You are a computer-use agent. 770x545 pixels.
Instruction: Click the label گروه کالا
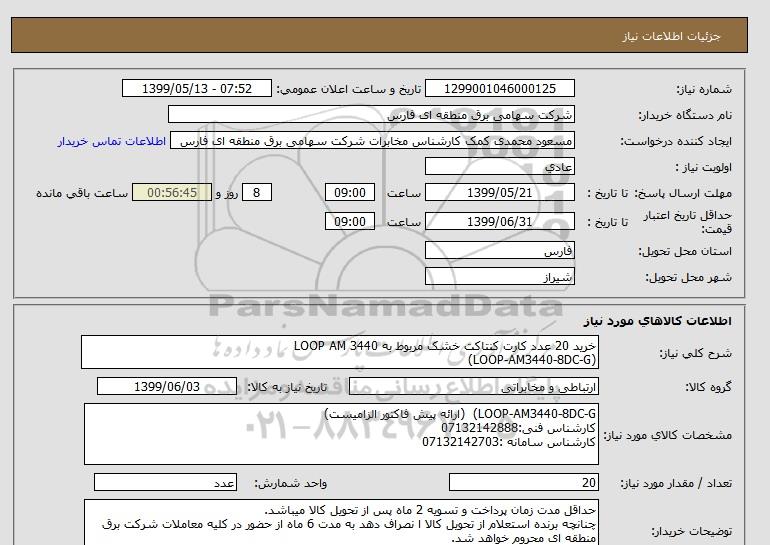(709, 387)
